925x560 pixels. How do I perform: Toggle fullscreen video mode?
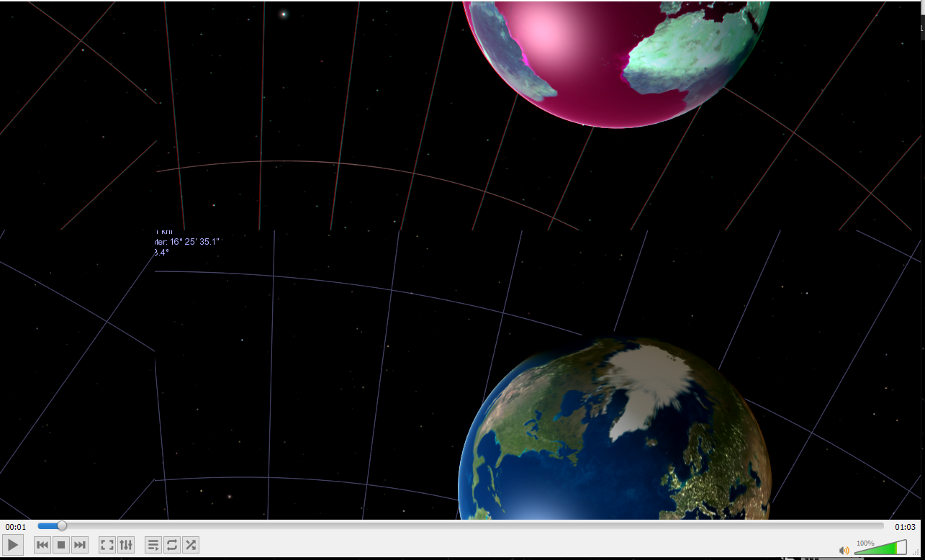[107, 545]
